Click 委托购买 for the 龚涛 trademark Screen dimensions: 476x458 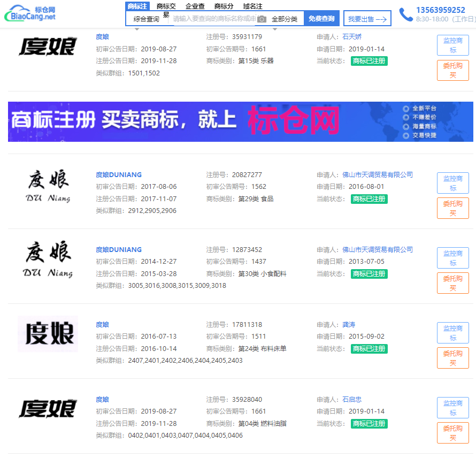(x=452, y=358)
